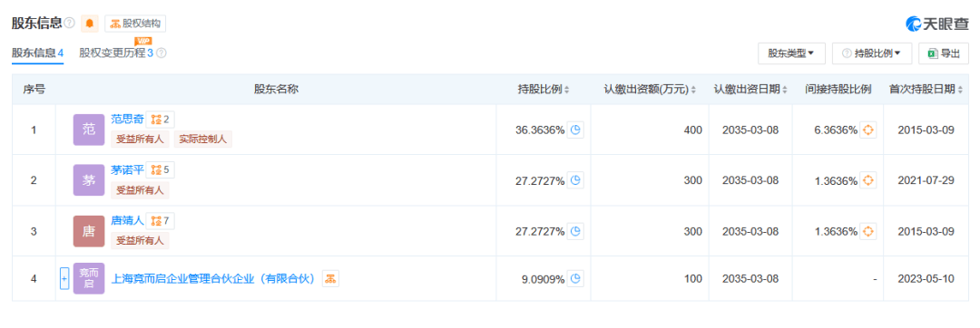Open the 股权结构 equity structure button
The image size is (980, 328).
pos(135,24)
